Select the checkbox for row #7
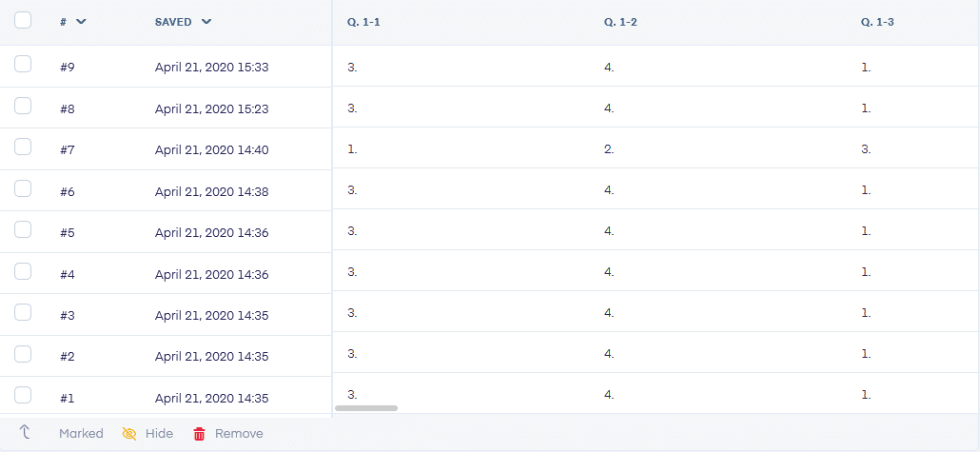 pos(23,147)
